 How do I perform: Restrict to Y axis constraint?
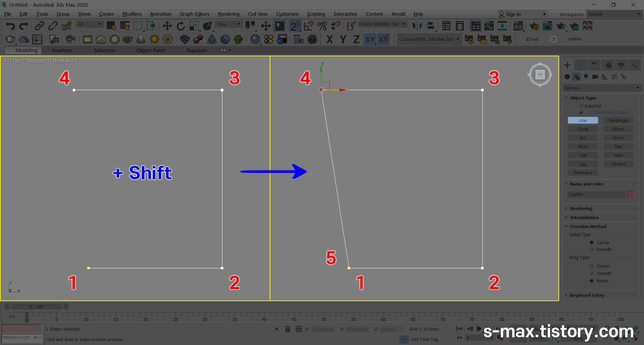(x=343, y=40)
